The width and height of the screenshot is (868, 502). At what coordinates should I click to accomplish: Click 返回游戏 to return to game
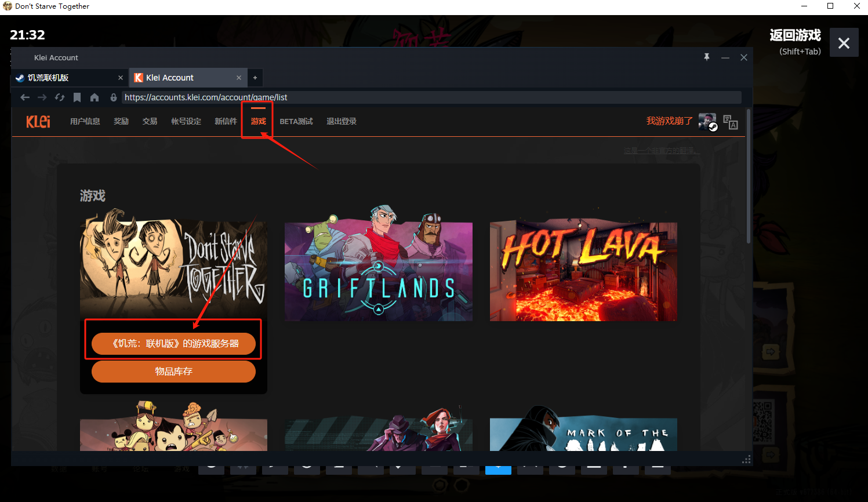[x=796, y=35]
